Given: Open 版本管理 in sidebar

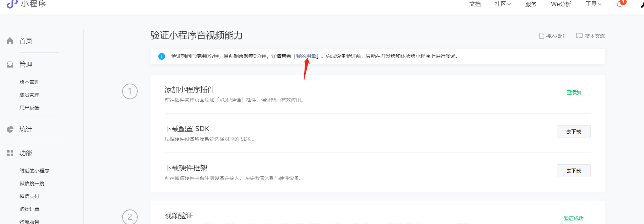Looking at the screenshot, I should pos(29,82).
